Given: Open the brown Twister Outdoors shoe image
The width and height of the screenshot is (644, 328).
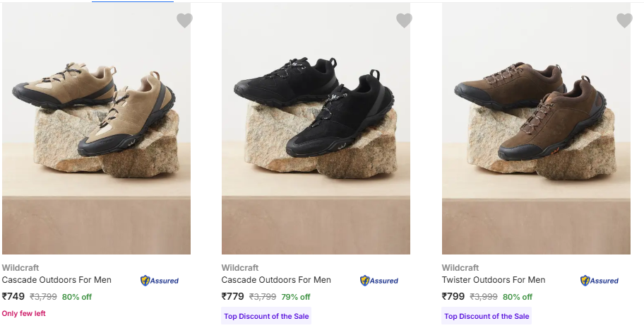Looking at the screenshot, I should (536, 129).
